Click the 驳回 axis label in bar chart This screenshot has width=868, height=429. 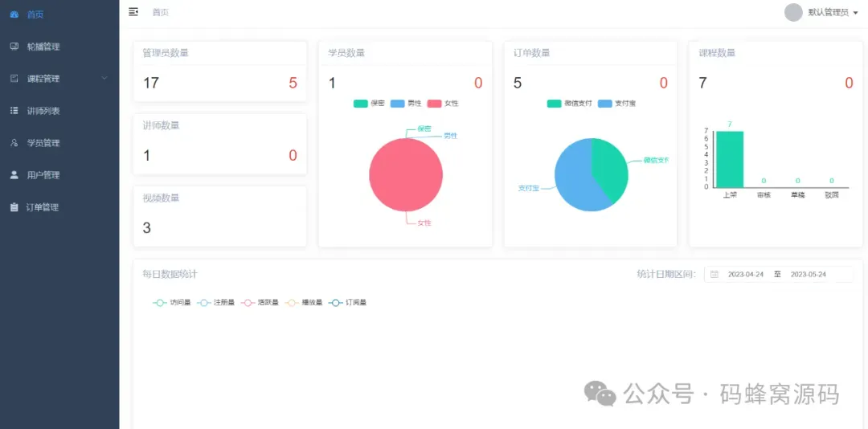pos(832,195)
